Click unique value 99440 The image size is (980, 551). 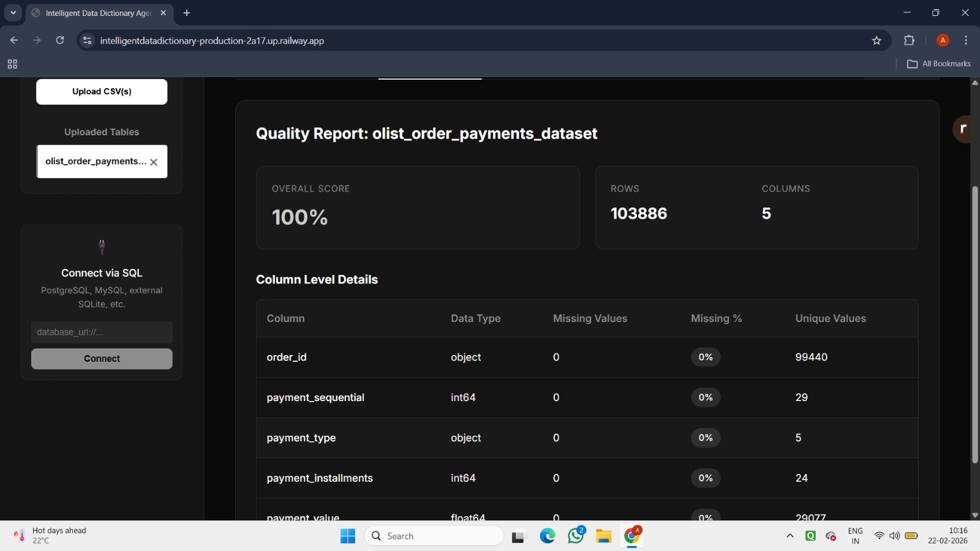(811, 357)
